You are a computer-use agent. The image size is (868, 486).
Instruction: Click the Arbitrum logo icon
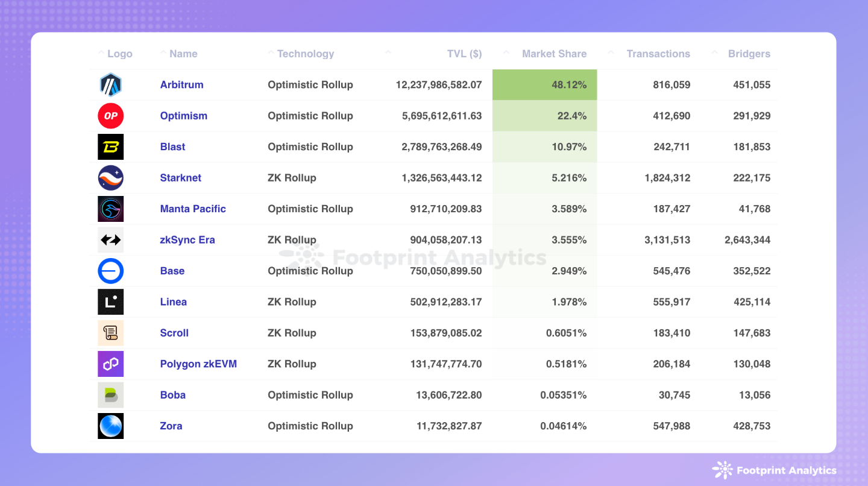[110, 84]
